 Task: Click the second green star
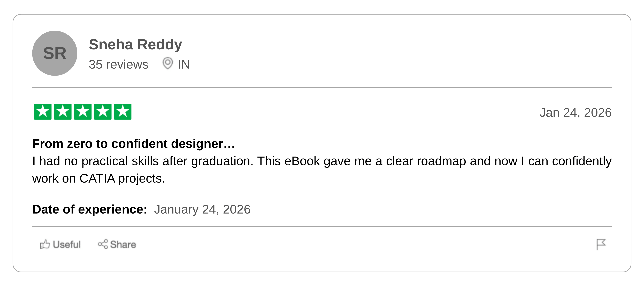click(x=63, y=112)
